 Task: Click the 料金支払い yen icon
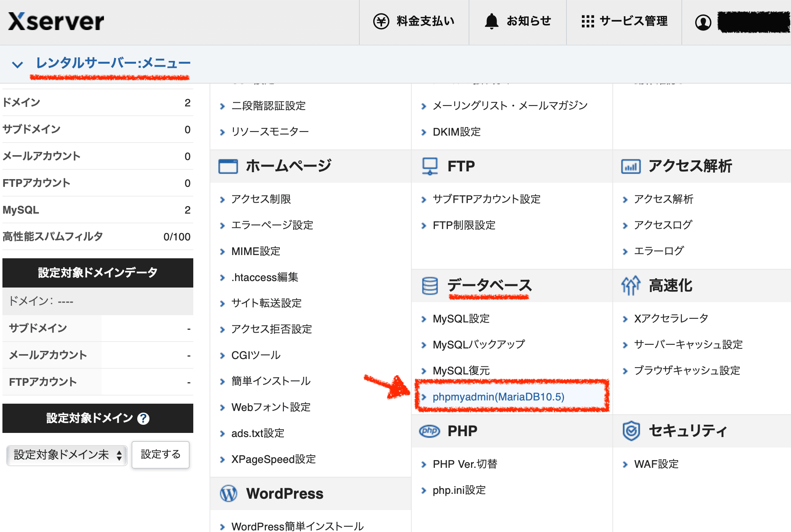click(381, 20)
